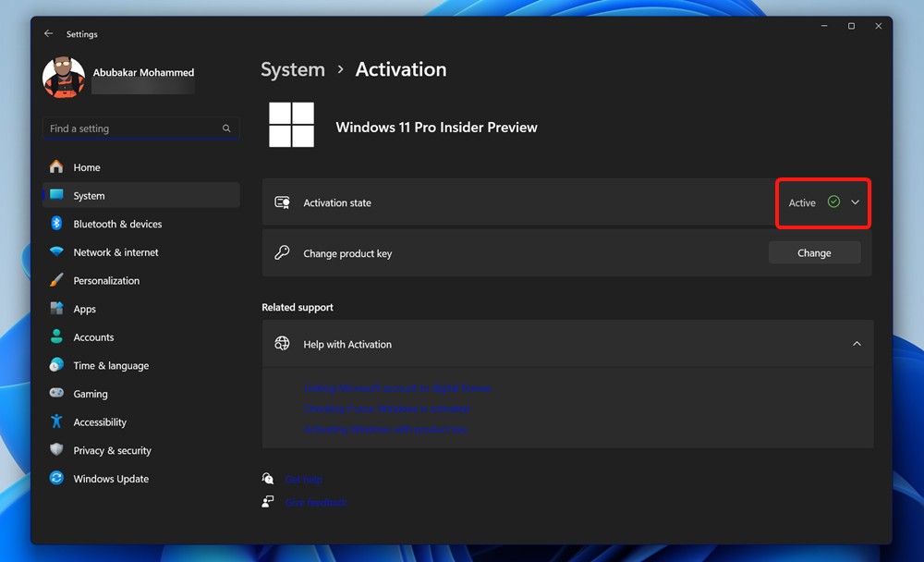Screen dimensions: 924x562
Task: Click the Home house icon in sidebar
Action: tap(56, 167)
